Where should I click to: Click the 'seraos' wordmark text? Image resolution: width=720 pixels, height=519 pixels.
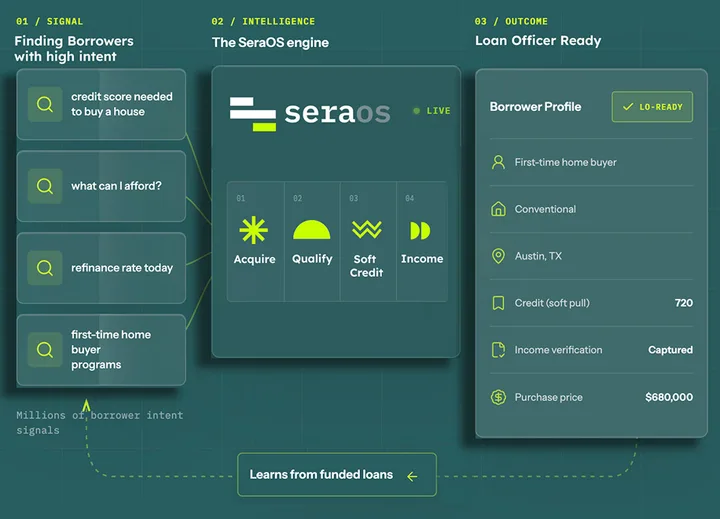coord(338,113)
